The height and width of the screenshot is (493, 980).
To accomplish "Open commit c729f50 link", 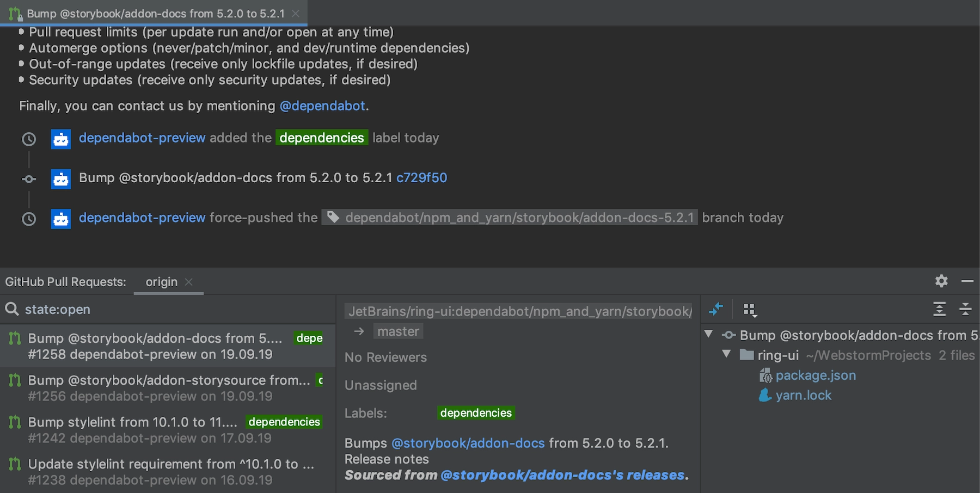I will point(421,177).
